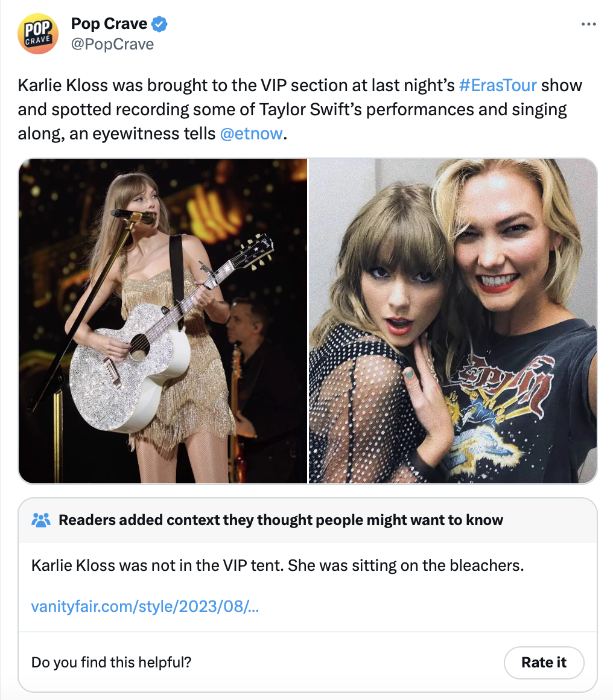Click the Pop Crave profile avatar
This screenshot has height=700, width=613.
pos(38,34)
